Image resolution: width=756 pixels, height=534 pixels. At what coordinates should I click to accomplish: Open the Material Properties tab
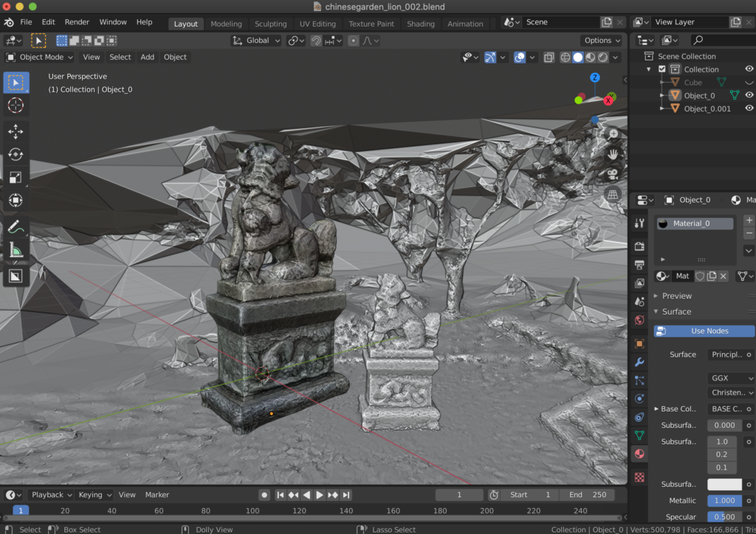click(639, 453)
